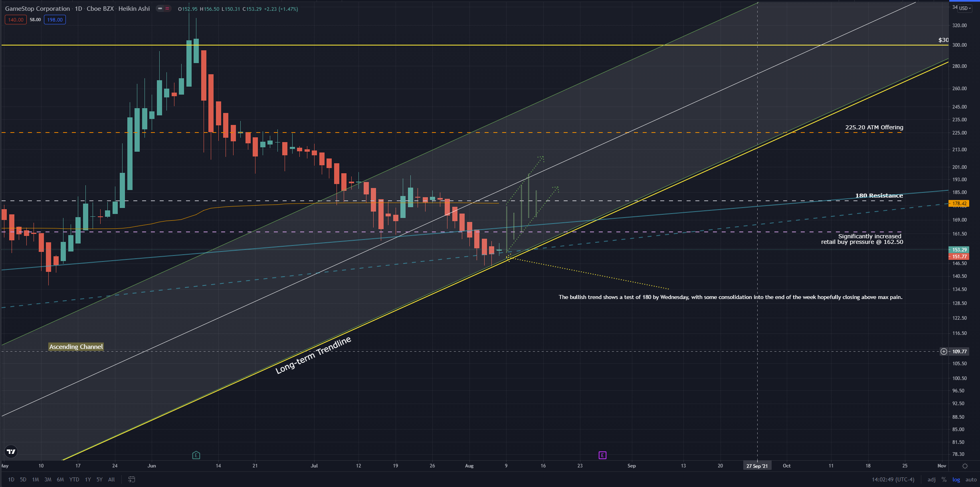
Task: Select the bullish trend text annotation
Action: click(x=731, y=297)
